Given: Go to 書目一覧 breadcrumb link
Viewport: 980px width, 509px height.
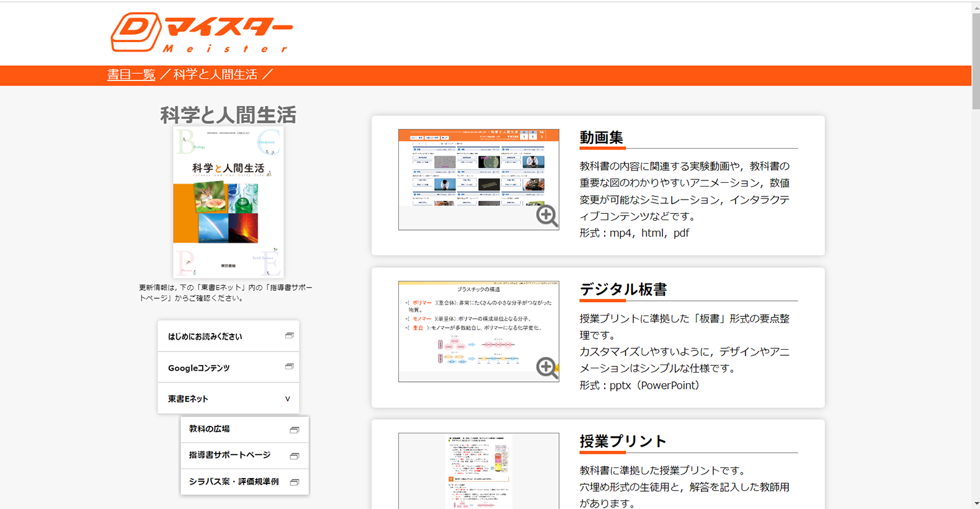Looking at the screenshot, I should coord(131,75).
